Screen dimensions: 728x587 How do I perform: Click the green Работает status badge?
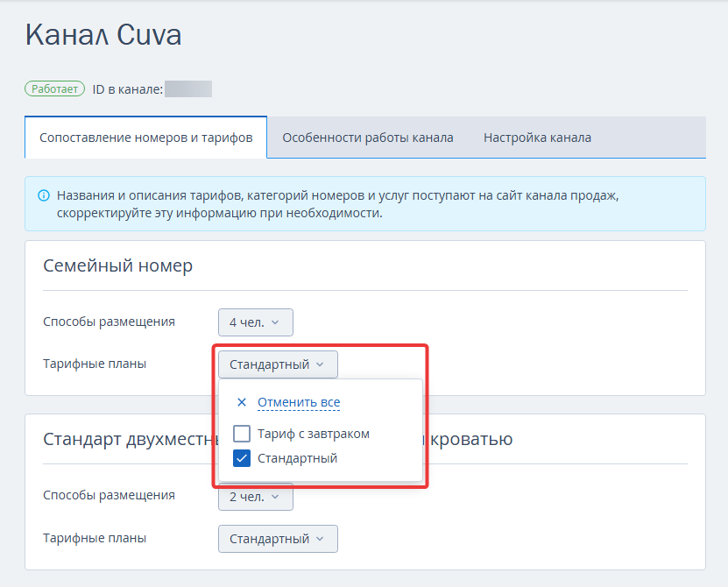55,88
